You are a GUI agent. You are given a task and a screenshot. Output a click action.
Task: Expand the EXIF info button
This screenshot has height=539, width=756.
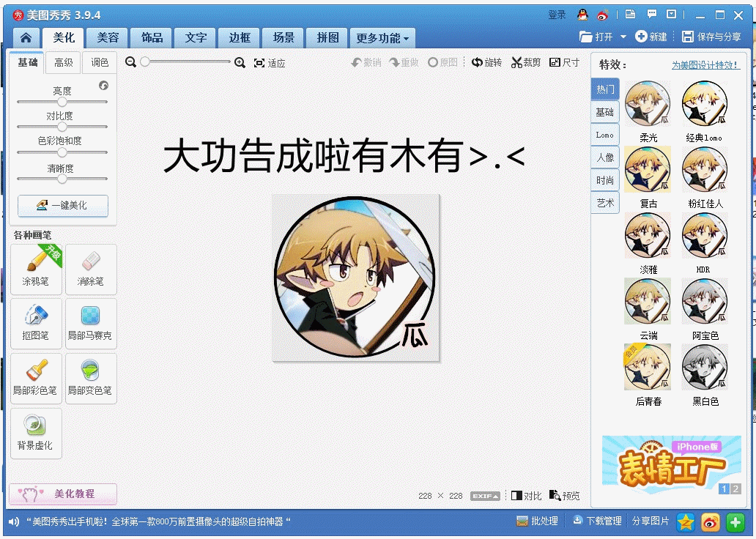point(485,496)
